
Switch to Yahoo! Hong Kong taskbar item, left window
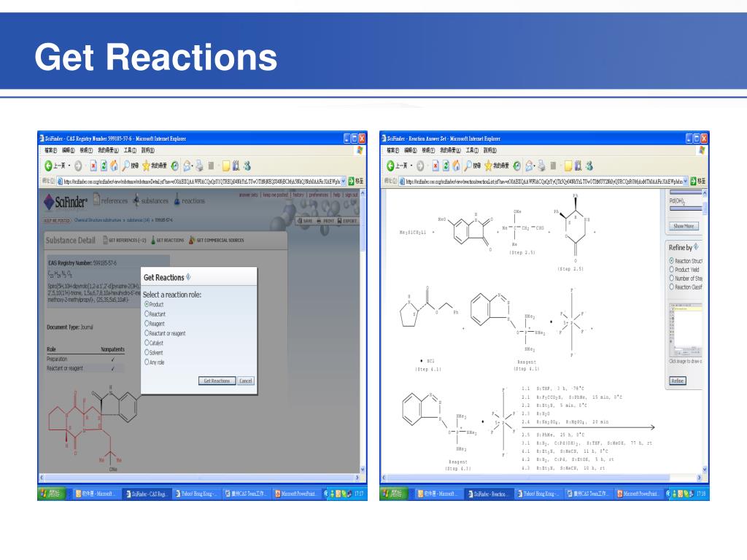pos(196,494)
